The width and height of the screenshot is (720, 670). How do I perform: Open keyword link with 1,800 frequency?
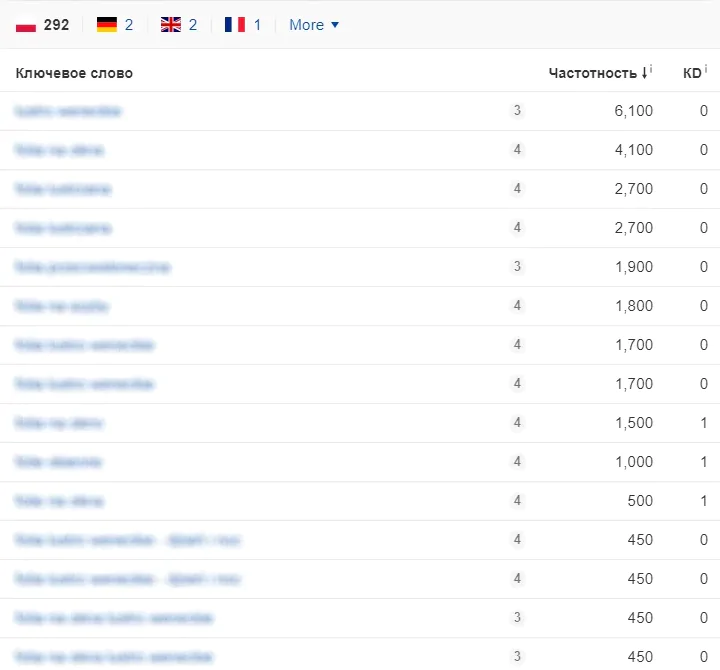pos(62,306)
